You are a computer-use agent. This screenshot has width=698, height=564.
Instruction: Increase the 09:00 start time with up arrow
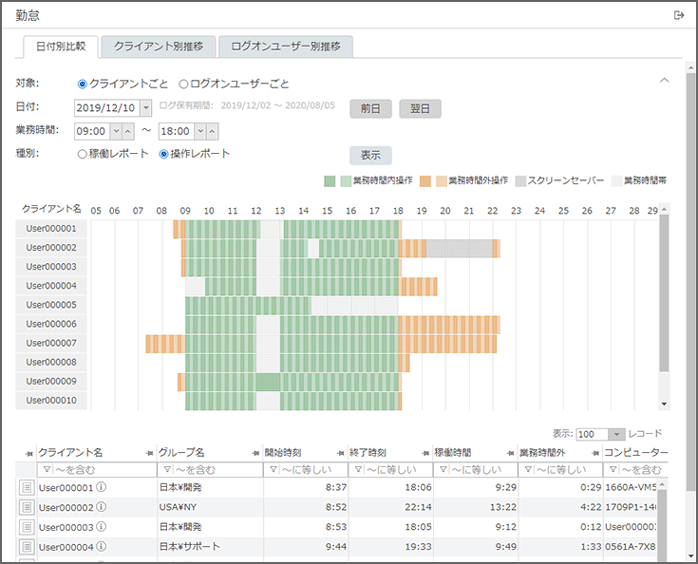click(128, 131)
